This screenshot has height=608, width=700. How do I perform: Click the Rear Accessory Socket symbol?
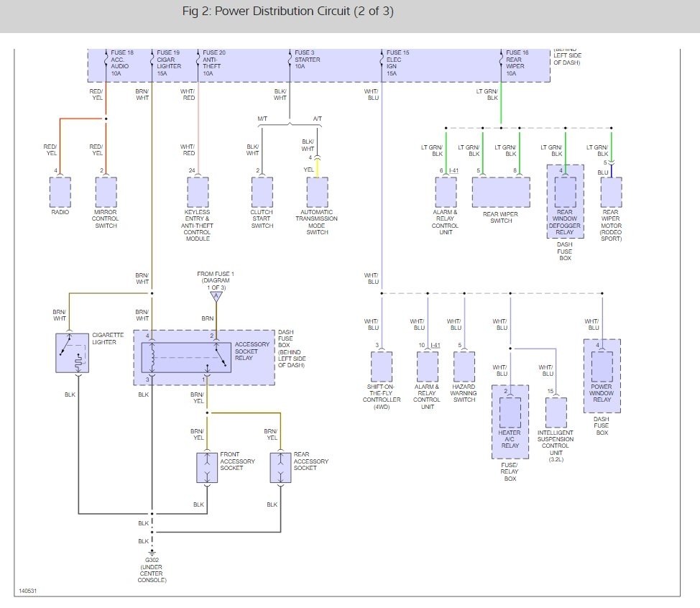(x=280, y=467)
